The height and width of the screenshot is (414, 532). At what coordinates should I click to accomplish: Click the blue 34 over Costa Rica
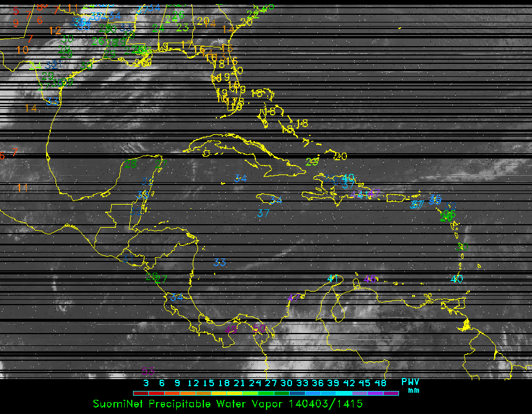(x=177, y=297)
